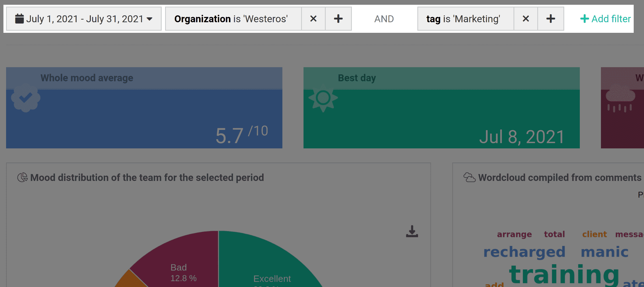Click the Add filter link
The image size is (644, 287).
tap(605, 19)
